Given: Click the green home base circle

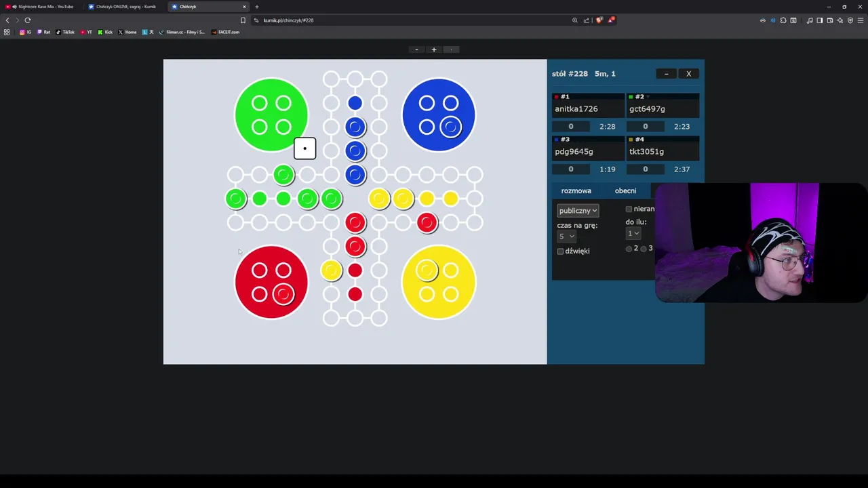Looking at the screenshot, I should [271, 115].
